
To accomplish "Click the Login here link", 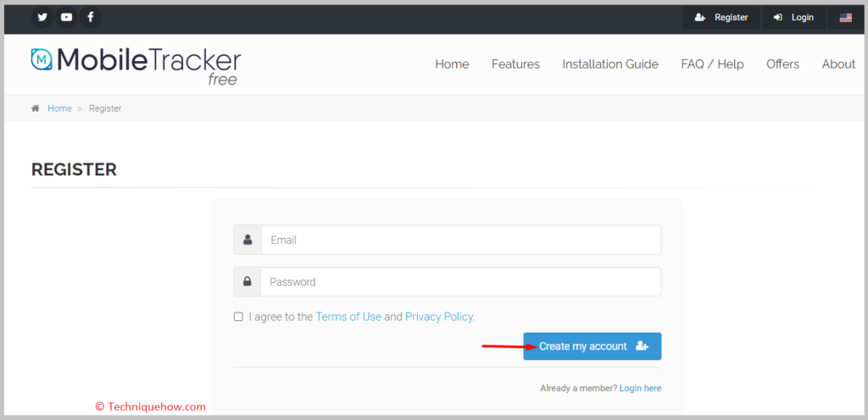I will pos(641,388).
